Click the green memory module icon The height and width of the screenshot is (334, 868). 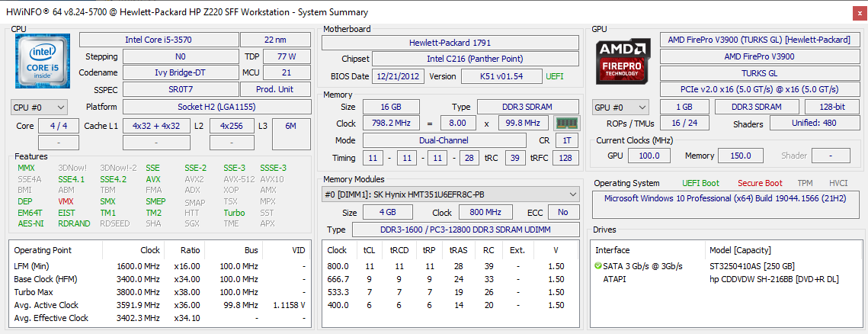(x=565, y=123)
